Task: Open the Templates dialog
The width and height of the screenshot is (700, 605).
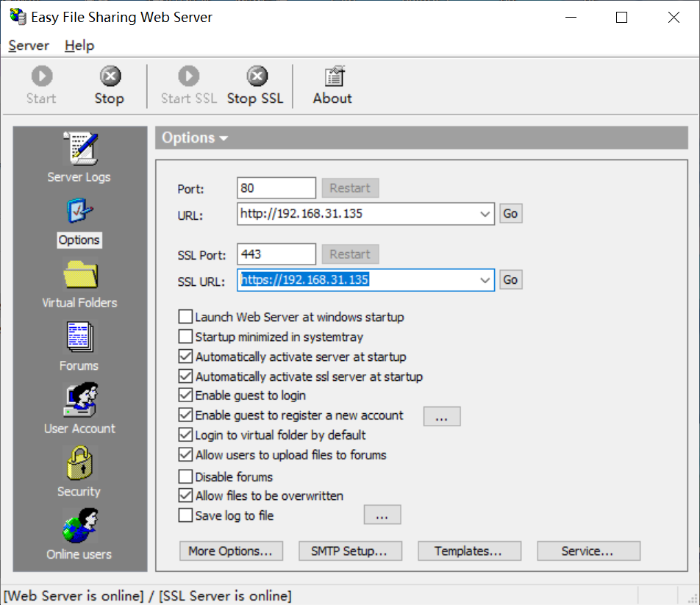Action: point(469,551)
